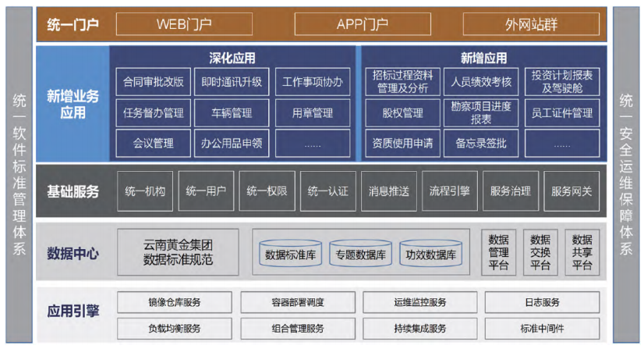Image resolution: width=644 pixels, height=349 pixels.
Task: Select the 勘察项目进度报表 box
Action: 481,112
